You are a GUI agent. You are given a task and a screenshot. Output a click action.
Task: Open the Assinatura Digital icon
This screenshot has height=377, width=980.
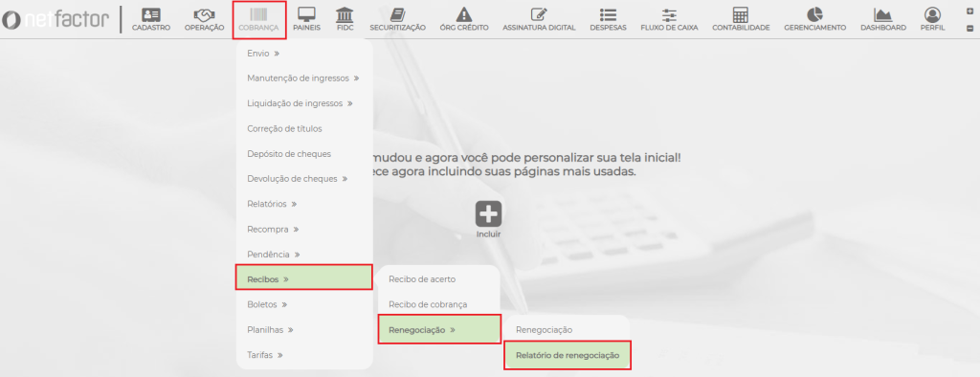[x=539, y=15]
